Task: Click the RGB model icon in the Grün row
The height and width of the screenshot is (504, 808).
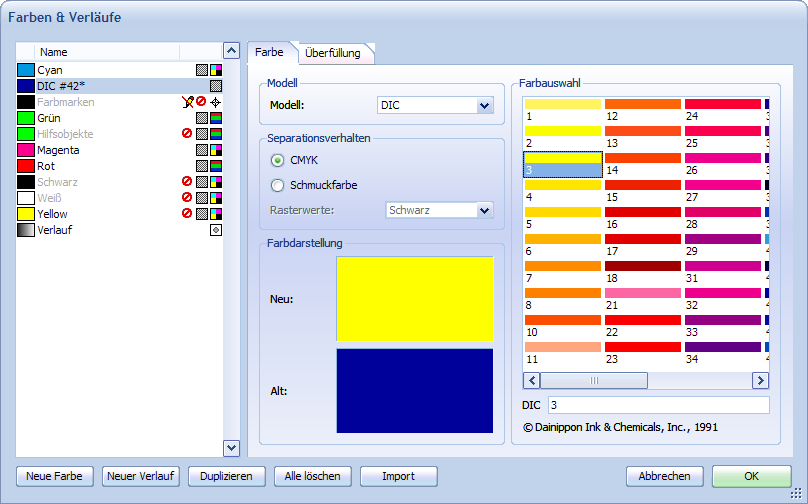Action: pyautogui.click(x=215, y=118)
